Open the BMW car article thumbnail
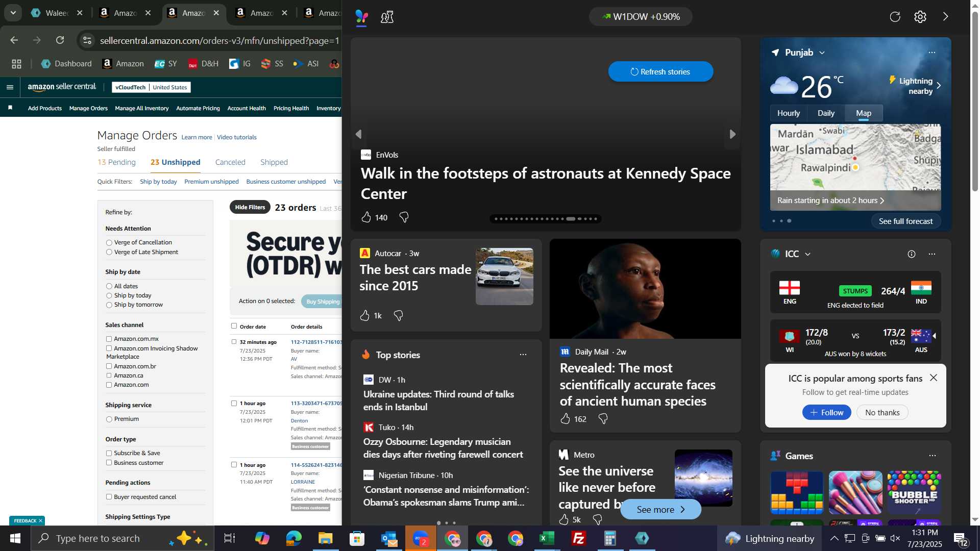Image resolution: width=980 pixels, height=551 pixels. 504,277
